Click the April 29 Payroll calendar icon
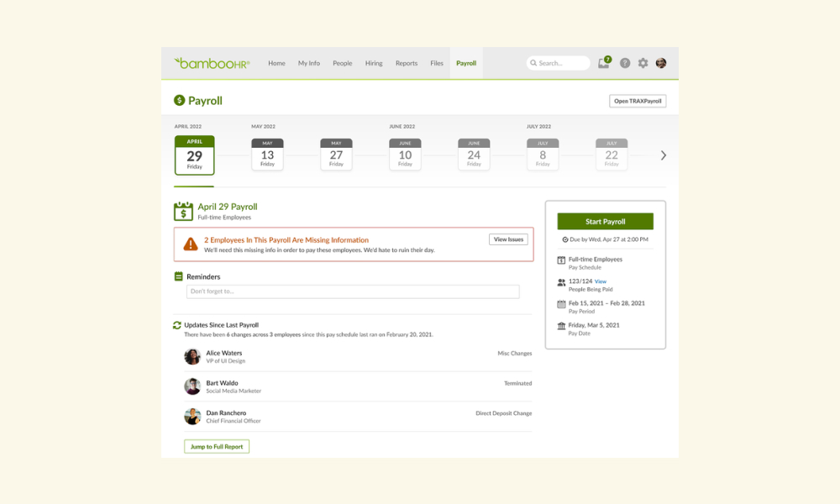Image resolution: width=840 pixels, height=504 pixels. (x=183, y=211)
